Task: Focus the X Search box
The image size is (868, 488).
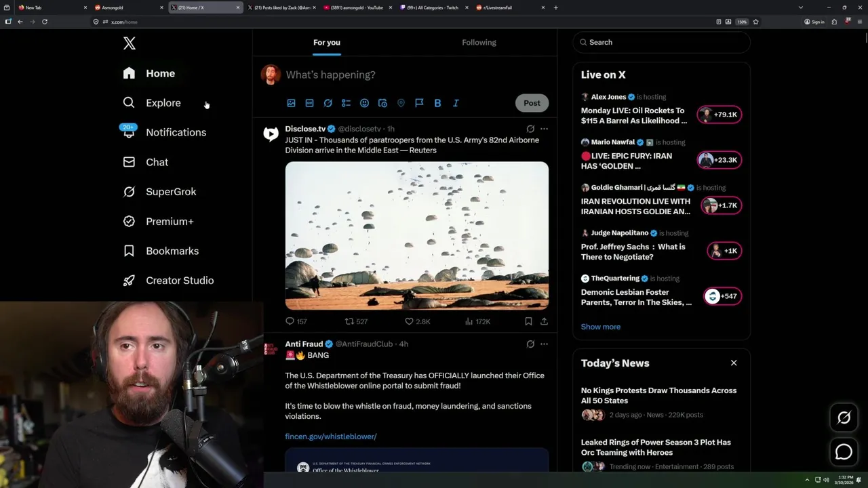Action: (x=661, y=42)
